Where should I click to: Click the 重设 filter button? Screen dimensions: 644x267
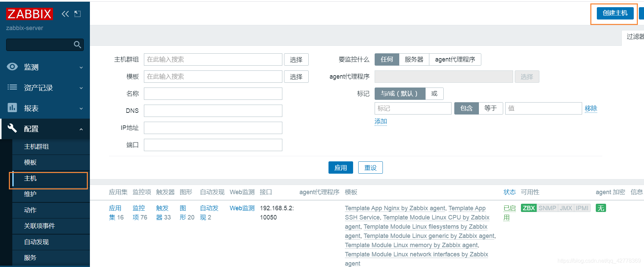(x=370, y=168)
